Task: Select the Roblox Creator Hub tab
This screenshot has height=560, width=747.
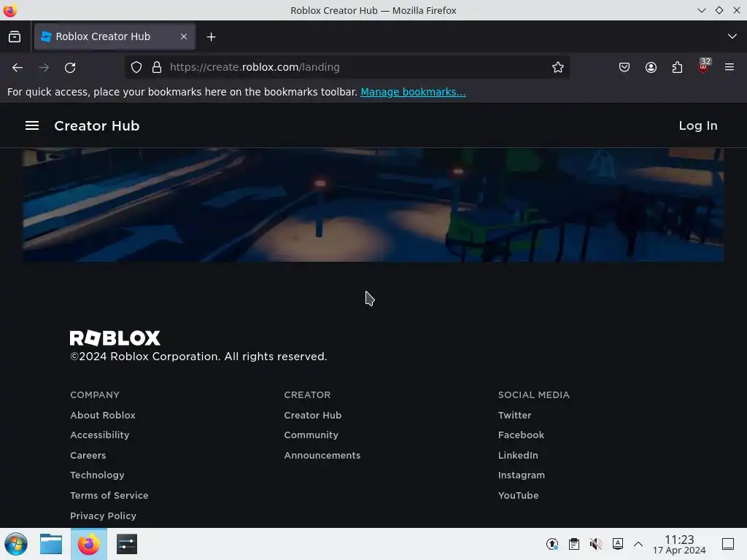Action: [x=115, y=36]
